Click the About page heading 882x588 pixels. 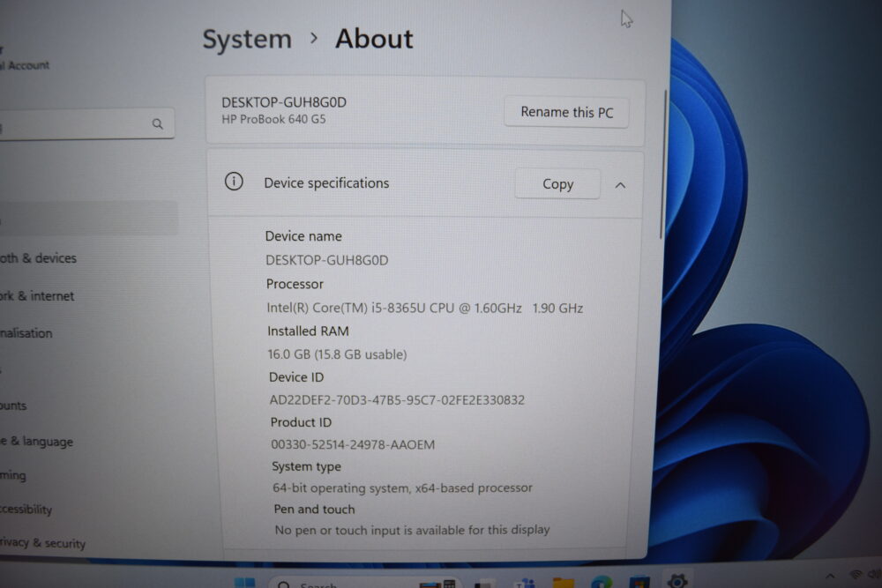[x=374, y=40]
